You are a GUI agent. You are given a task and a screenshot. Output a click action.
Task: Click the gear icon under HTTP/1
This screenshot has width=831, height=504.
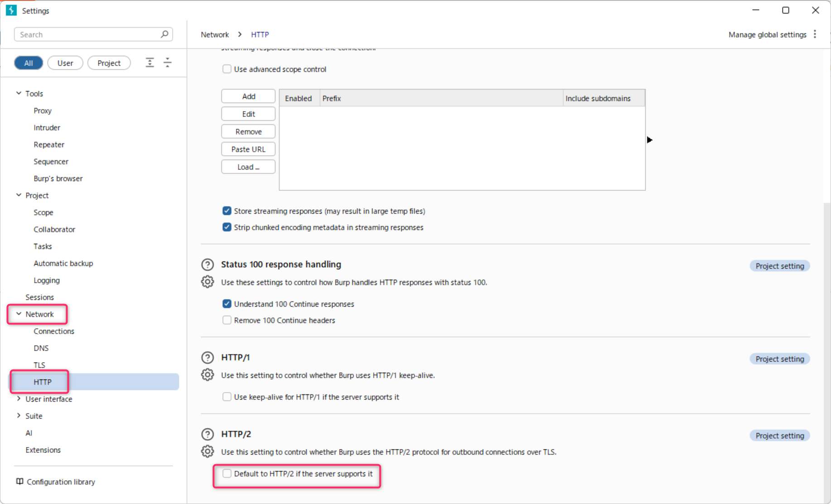click(x=207, y=375)
